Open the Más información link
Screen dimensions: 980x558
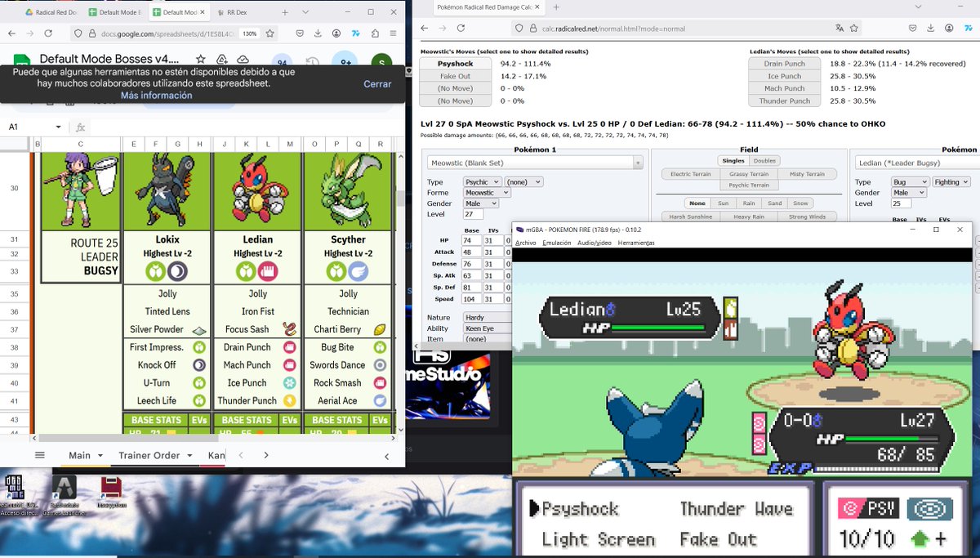(157, 96)
